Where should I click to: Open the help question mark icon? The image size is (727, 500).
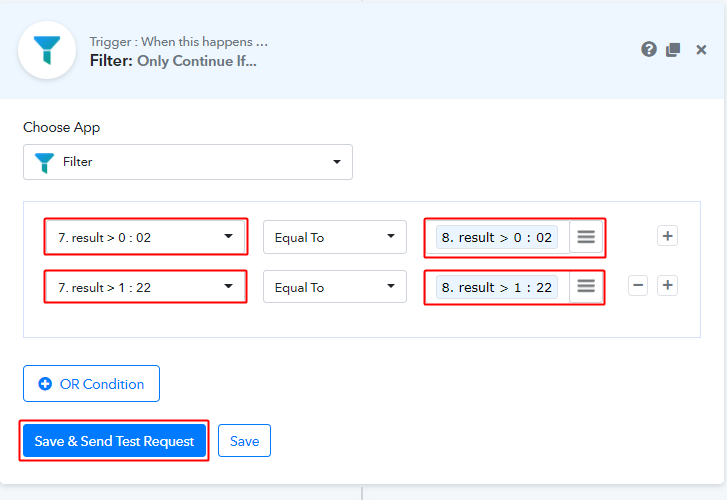649,49
